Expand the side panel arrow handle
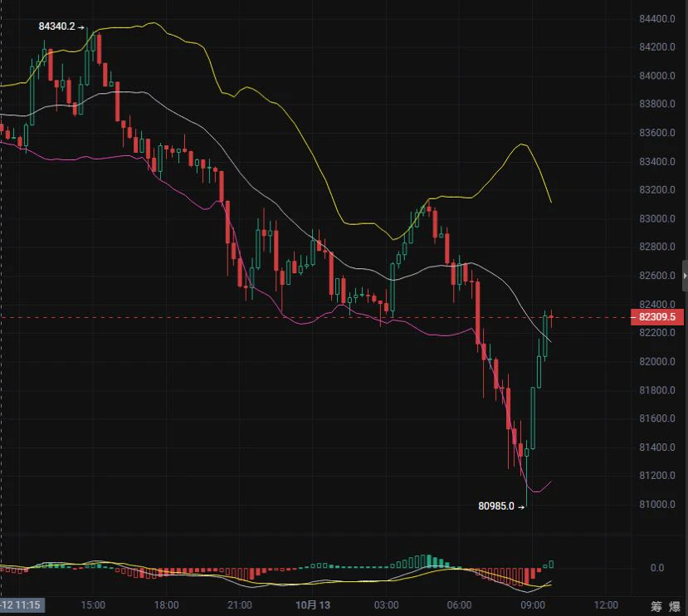Viewport: 688px width, 616px height. click(685, 276)
